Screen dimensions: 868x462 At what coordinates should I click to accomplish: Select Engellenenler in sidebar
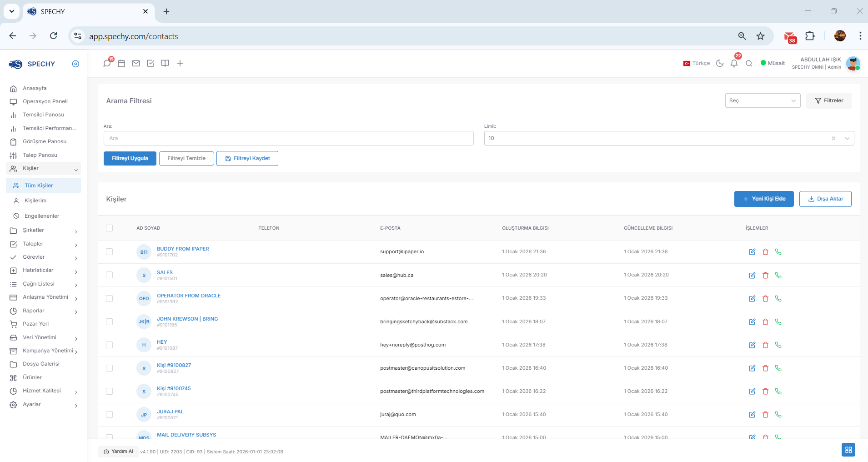pyautogui.click(x=42, y=216)
